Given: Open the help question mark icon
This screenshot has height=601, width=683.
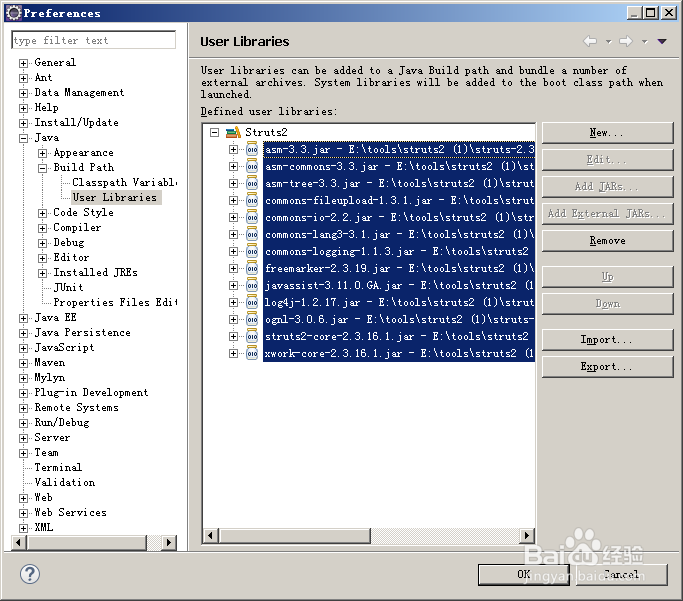Looking at the screenshot, I should [x=30, y=574].
